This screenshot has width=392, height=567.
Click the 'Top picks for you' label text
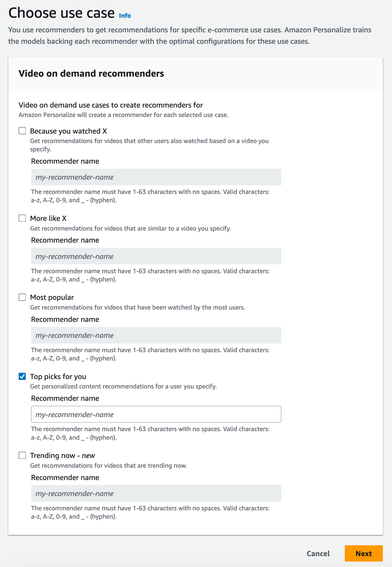point(58,376)
